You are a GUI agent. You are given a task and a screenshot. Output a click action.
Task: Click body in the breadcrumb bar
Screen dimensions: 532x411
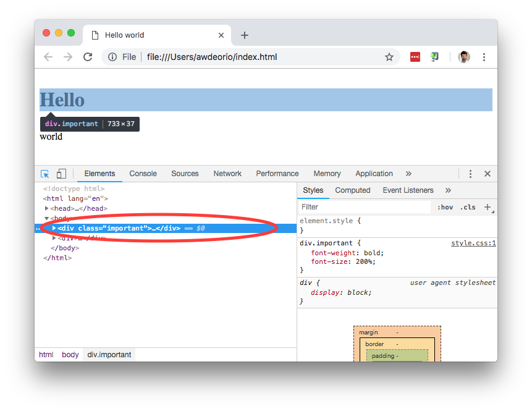click(x=70, y=355)
